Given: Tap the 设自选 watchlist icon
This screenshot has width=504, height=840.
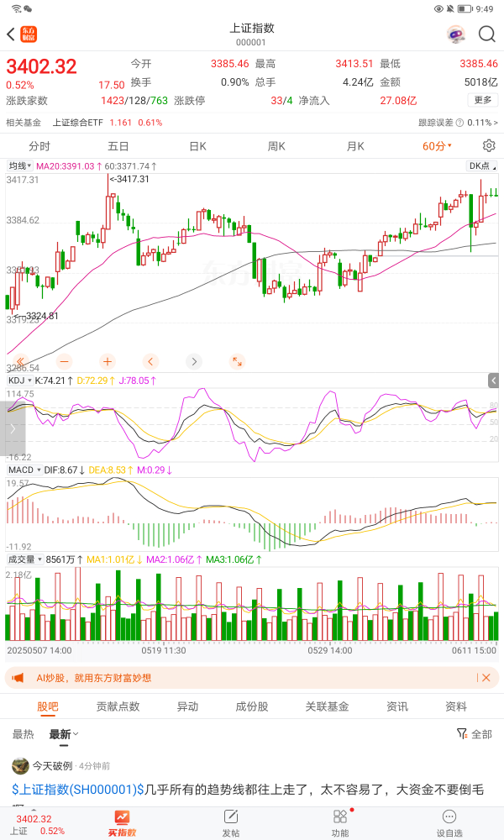Looking at the screenshot, I should [x=449, y=822].
